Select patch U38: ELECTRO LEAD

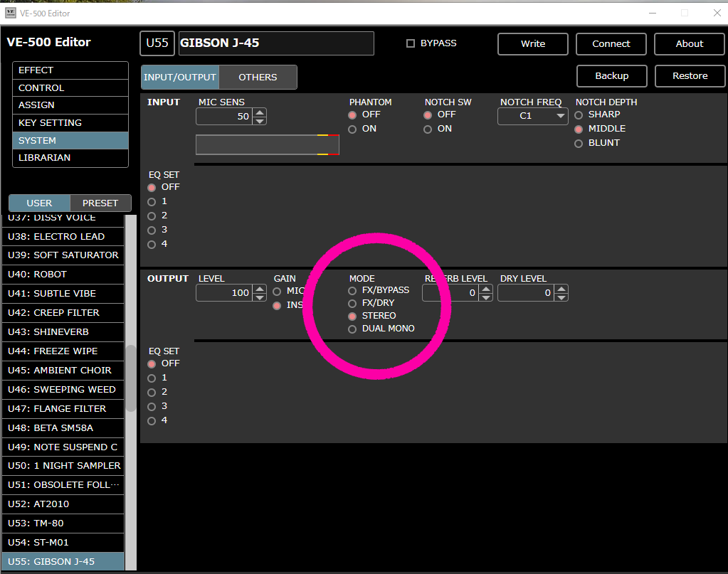point(63,237)
